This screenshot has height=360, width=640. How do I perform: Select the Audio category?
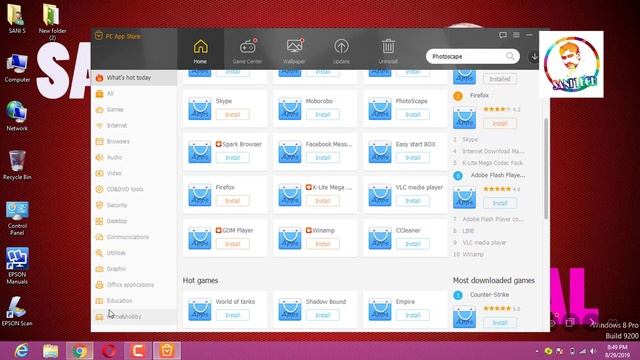(134, 157)
